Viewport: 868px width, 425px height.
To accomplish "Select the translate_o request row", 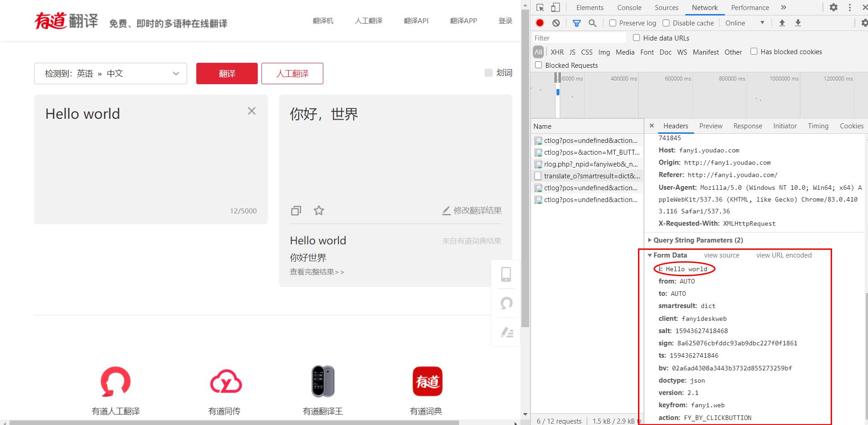I will pos(587,176).
